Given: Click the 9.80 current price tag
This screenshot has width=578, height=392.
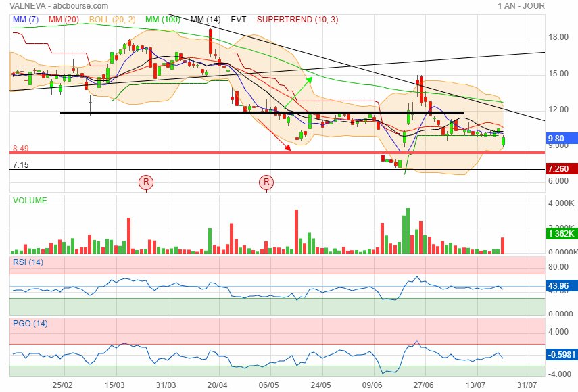Looking at the screenshot, I should 562,139.
